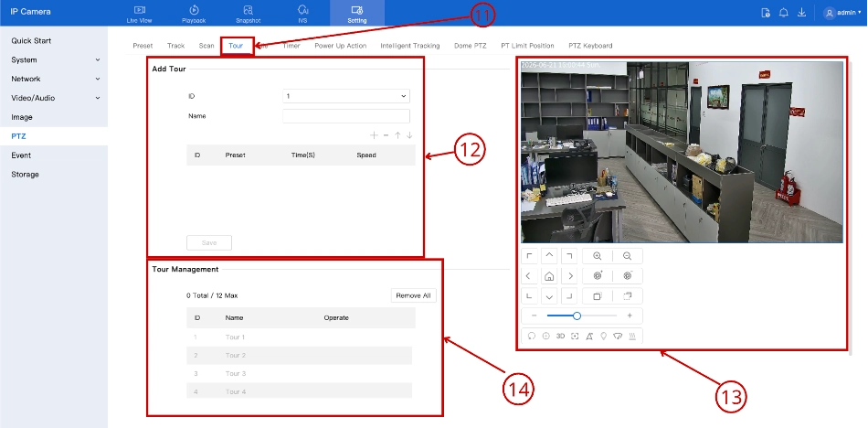The image size is (868, 428).
Task: Click the iris plus aperture icon
Action: coord(598,276)
